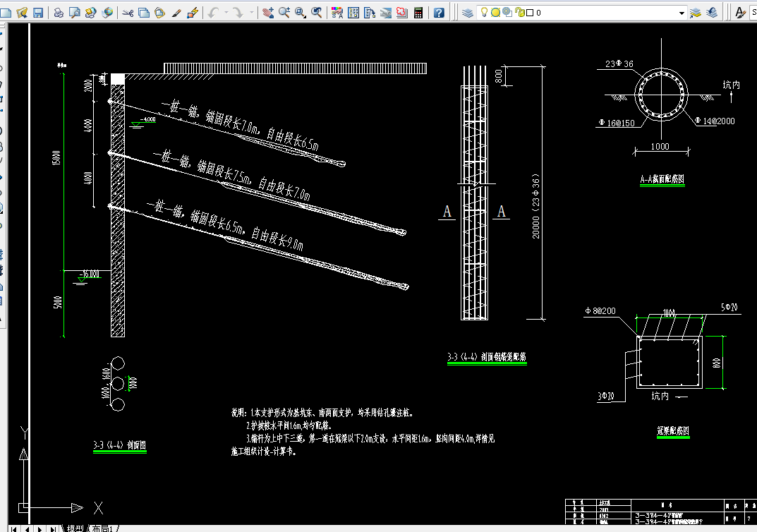
Task: Switch to the 布局1 layout tab
Action: (102, 528)
